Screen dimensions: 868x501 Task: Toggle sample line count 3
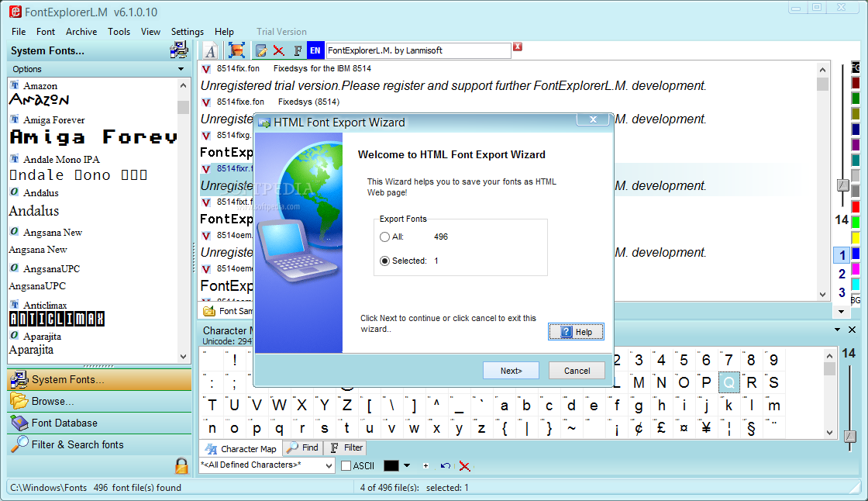point(842,292)
